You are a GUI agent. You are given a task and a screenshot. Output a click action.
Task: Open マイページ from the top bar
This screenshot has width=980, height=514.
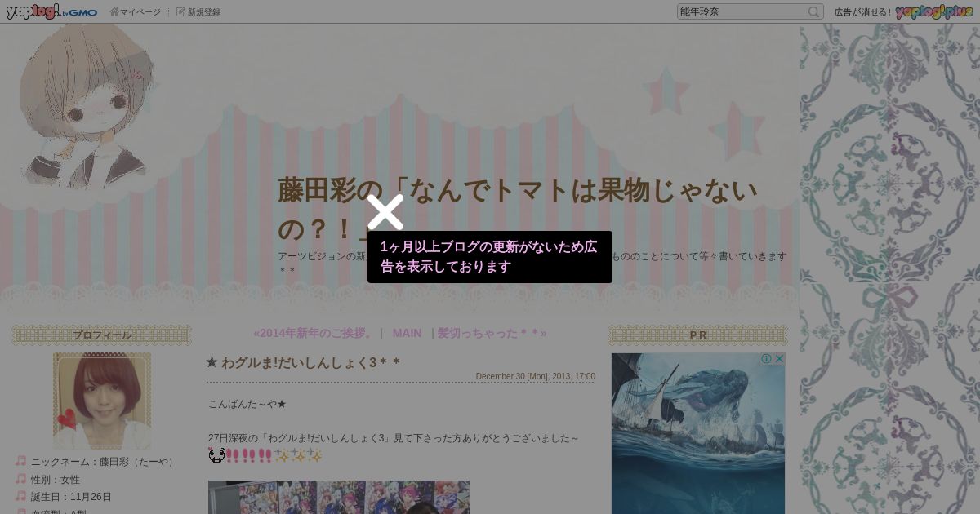tap(136, 11)
